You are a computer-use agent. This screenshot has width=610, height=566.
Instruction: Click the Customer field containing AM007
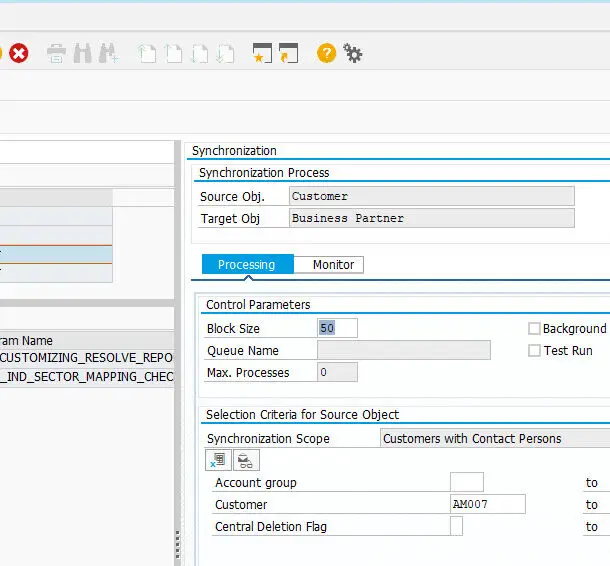click(x=488, y=504)
